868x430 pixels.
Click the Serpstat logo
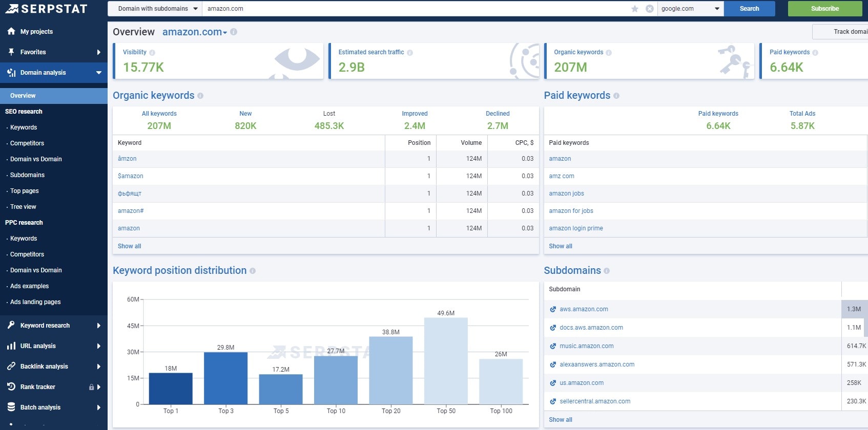pyautogui.click(x=46, y=9)
